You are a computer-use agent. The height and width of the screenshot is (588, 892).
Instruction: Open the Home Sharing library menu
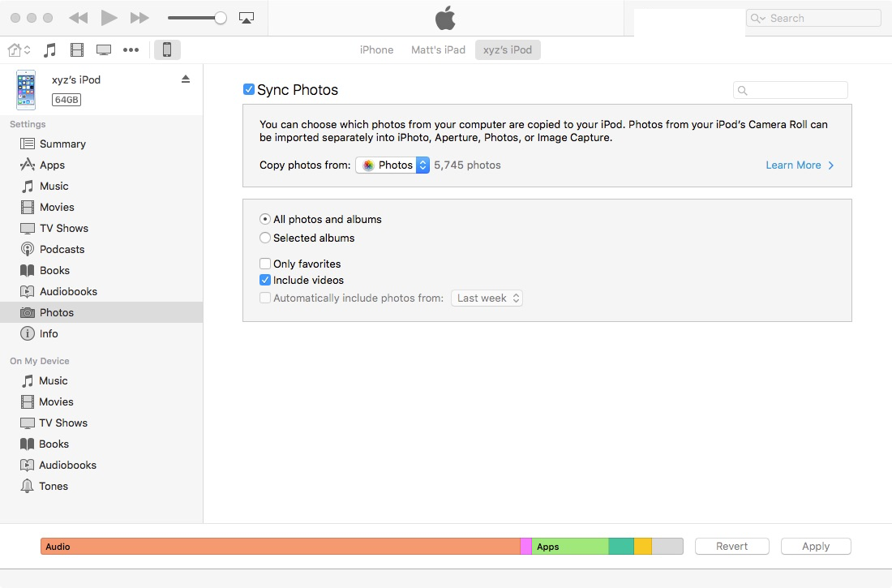click(x=19, y=50)
